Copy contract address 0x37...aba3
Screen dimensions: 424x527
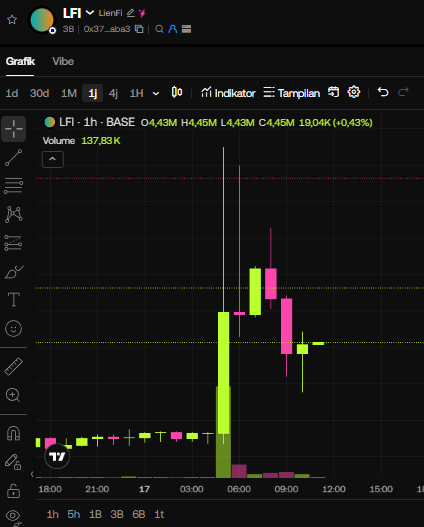(x=139, y=29)
